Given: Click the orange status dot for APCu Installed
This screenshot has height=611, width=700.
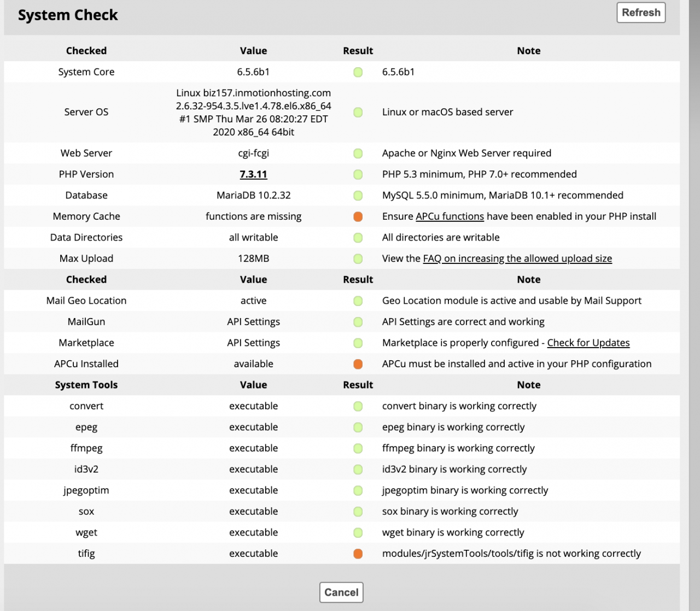Looking at the screenshot, I should 358,364.
